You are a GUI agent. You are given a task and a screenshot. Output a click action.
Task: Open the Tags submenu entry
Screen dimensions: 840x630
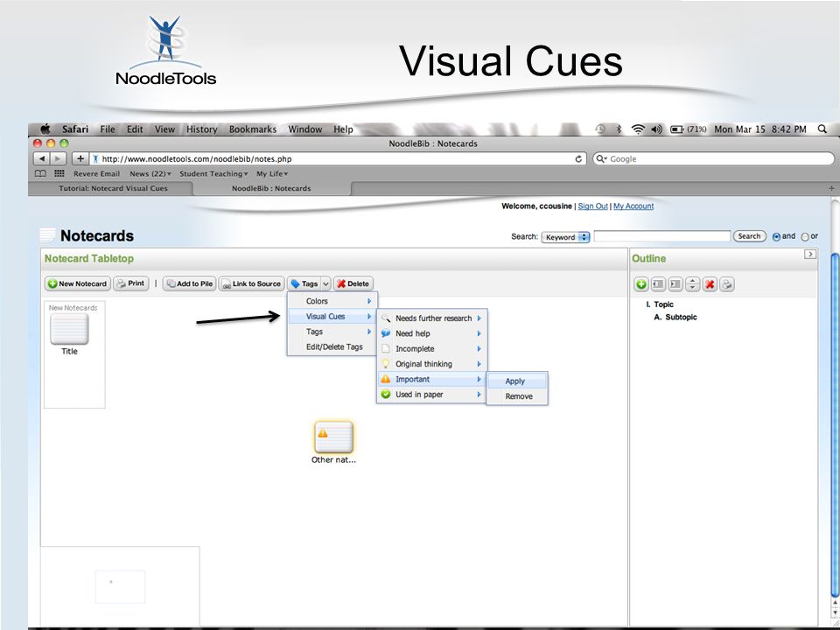[332, 332]
